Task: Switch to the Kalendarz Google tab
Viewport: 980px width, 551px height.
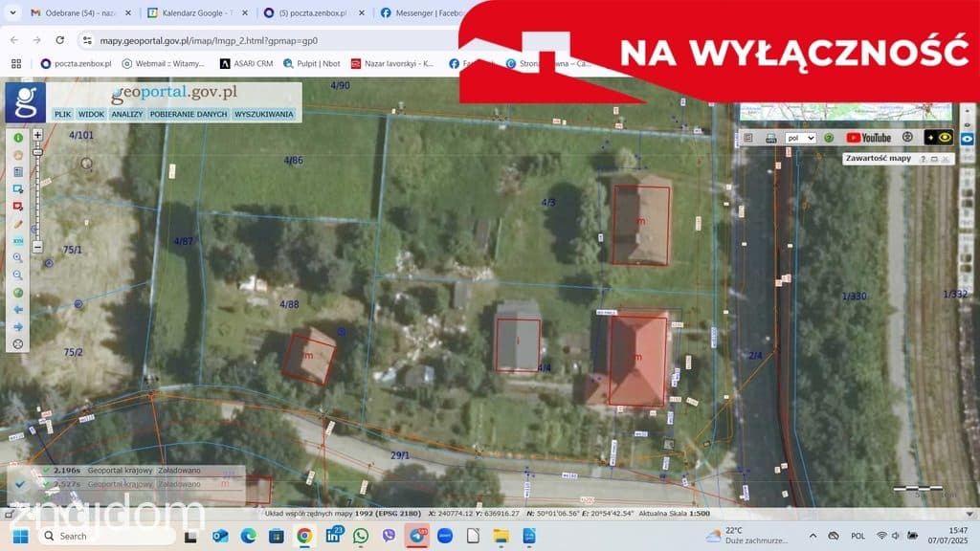Action: tap(197, 12)
